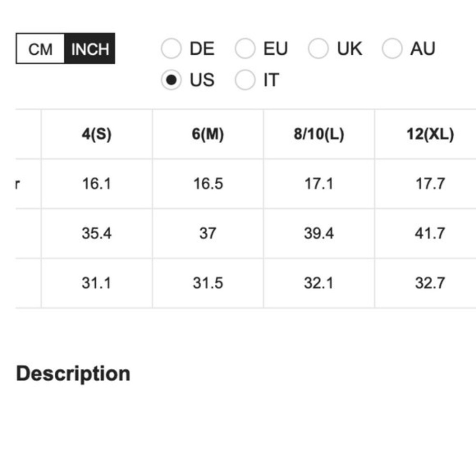The height and width of the screenshot is (476, 476).
Task: Choose the DE size radio button
Action: [171, 49]
